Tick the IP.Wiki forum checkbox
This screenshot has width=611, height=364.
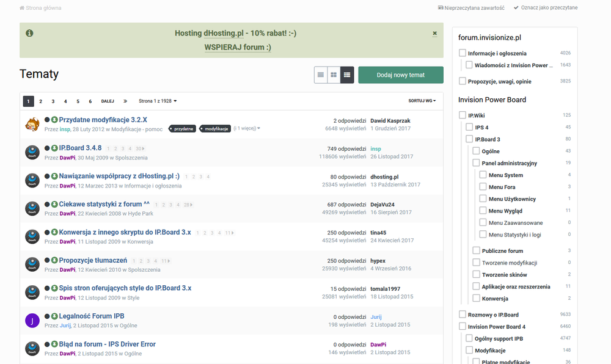pyautogui.click(x=463, y=115)
